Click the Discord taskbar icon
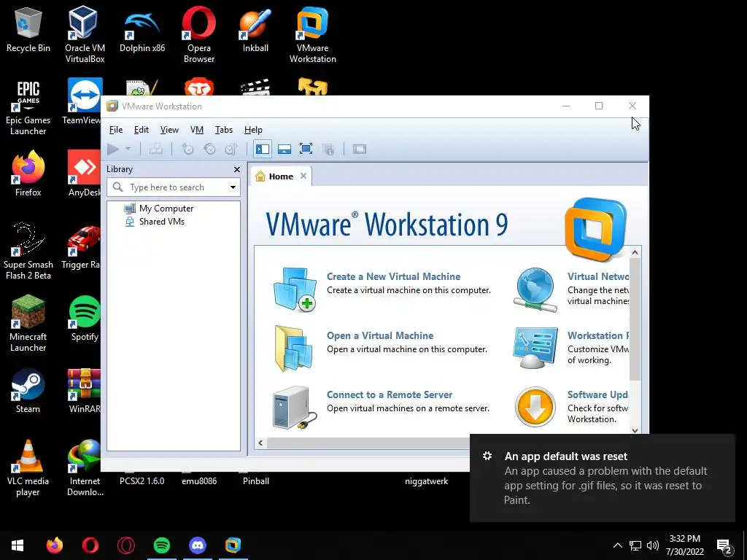This screenshot has width=747, height=560. [197, 545]
